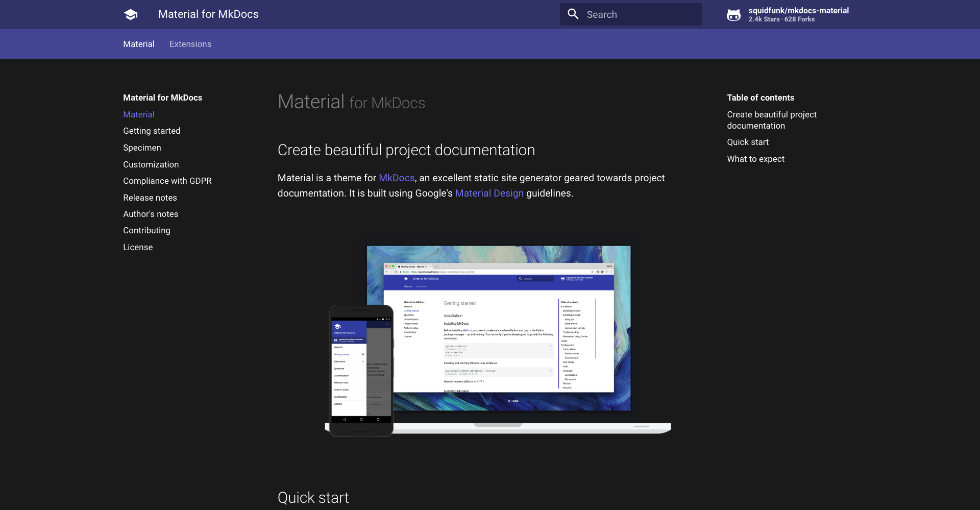The height and width of the screenshot is (510, 980).
Task: Click the Quick start section heading
Action: tap(313, 498)
